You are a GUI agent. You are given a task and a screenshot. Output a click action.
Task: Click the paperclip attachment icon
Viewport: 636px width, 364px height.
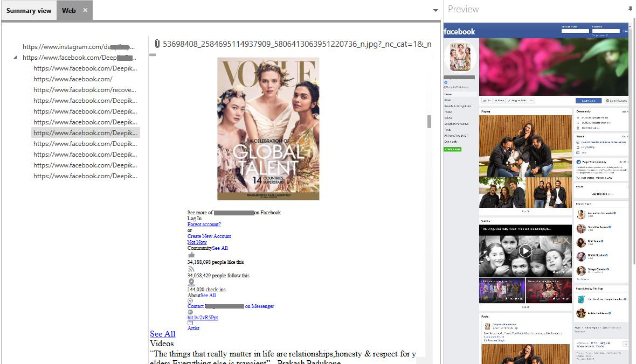coord(157,44)
